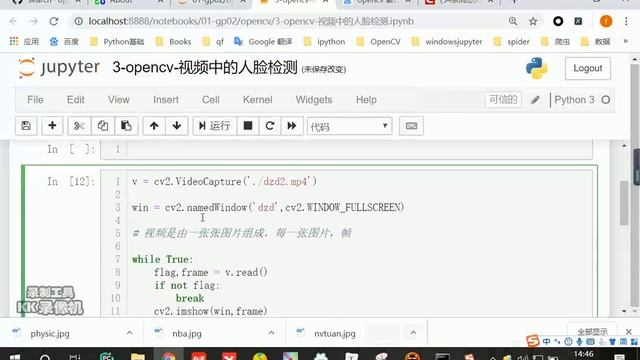Open the spider bookmark folder
The image size is (640, 360).
(511, 42)
